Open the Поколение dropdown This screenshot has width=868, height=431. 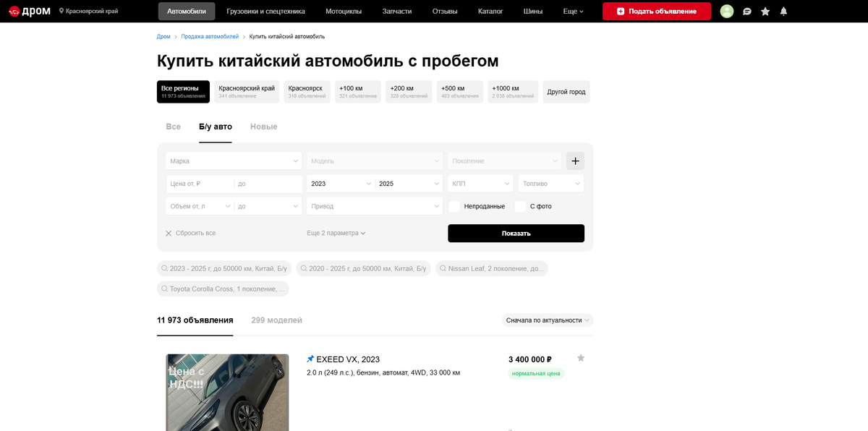tap(504, 161)
